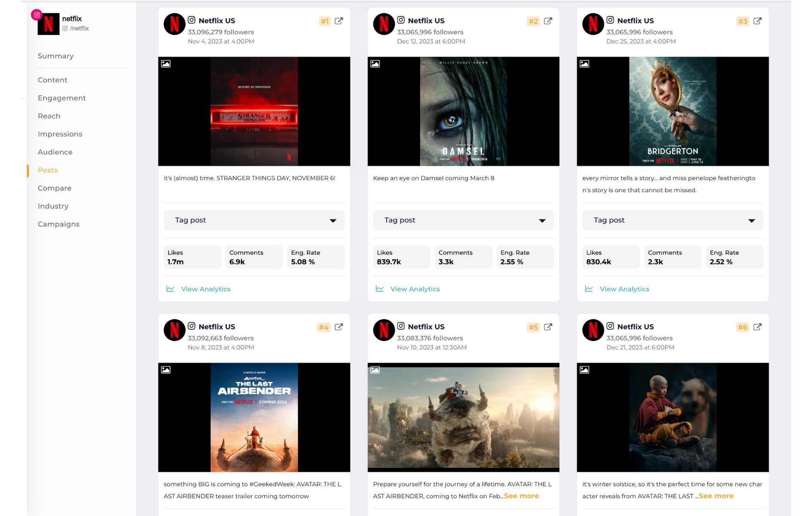This screenshot has width=812, height=516.
Task: Click image type icon on Stranger Things post
Action: [x=166, y=64]
